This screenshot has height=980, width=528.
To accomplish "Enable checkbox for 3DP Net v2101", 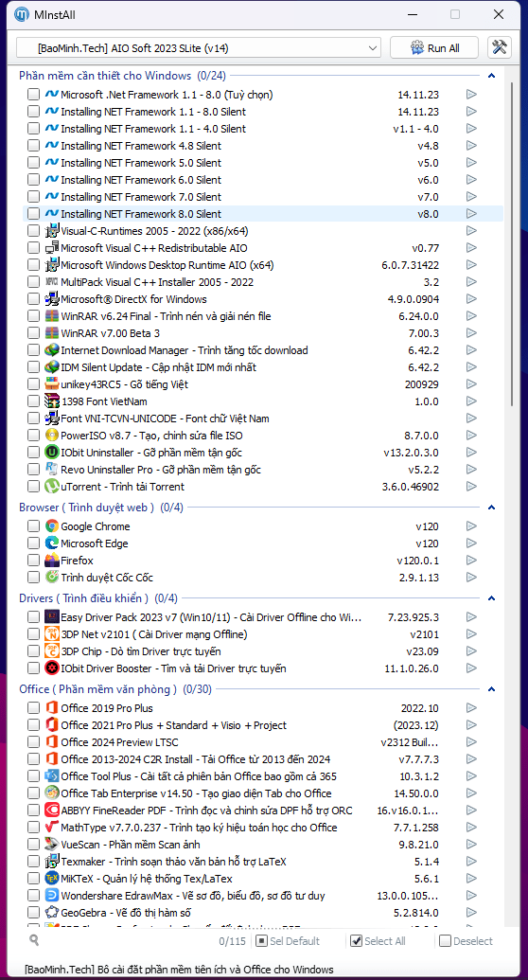I will (33, 634).
